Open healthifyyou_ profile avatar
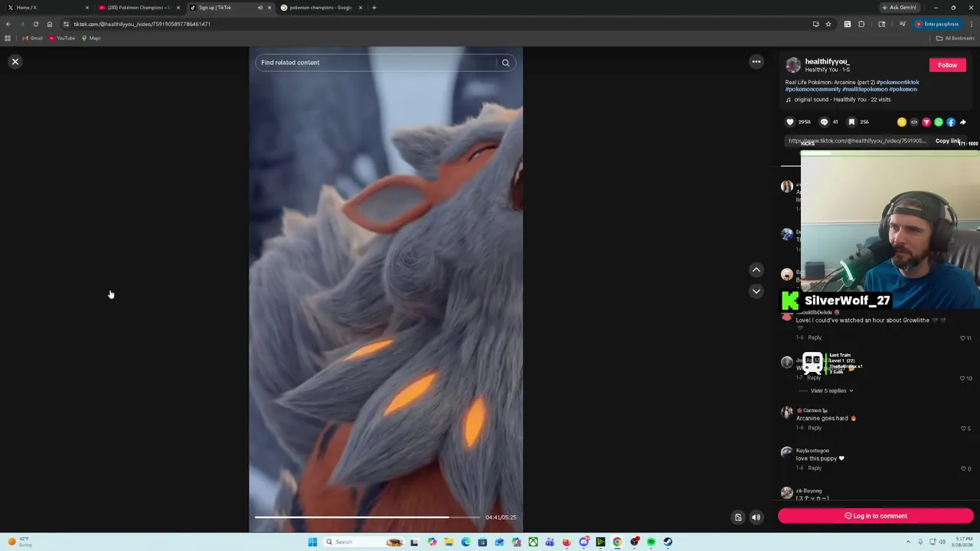The image size is (980, 551). [x=793, y=65]
